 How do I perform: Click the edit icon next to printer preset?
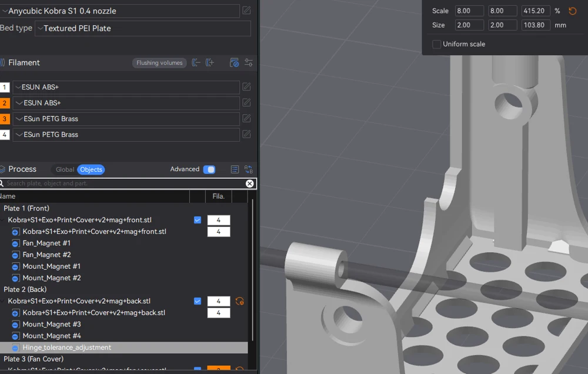pyautogui.click(x=246, y=11)
